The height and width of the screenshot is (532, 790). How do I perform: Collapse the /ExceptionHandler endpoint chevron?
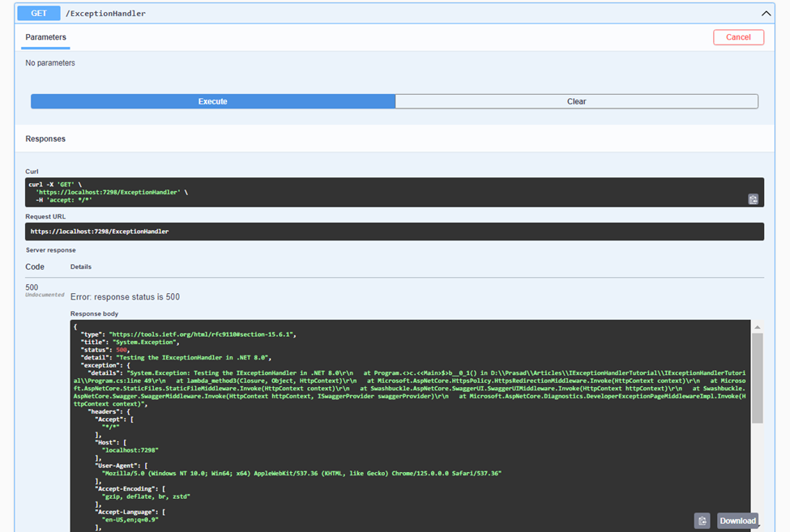[766, 14]
